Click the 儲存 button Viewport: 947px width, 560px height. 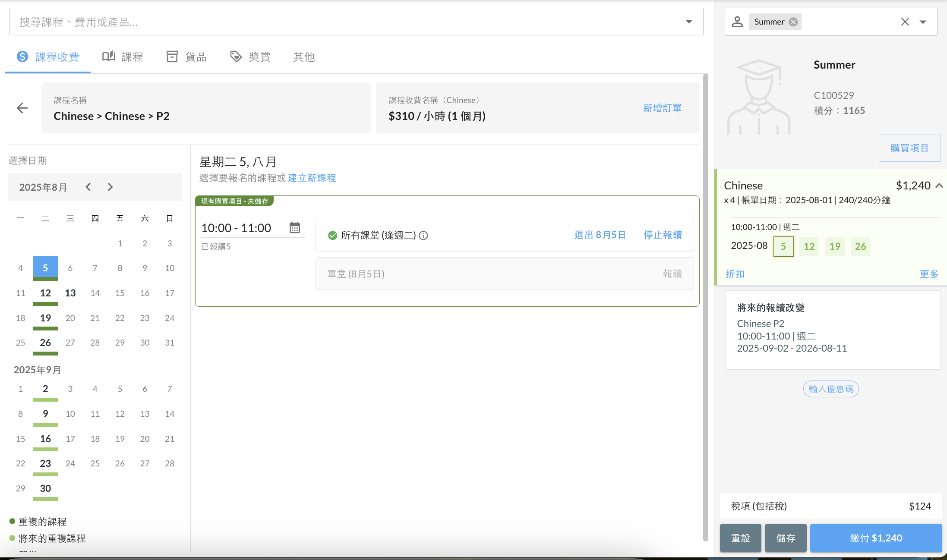pos(786,538)
